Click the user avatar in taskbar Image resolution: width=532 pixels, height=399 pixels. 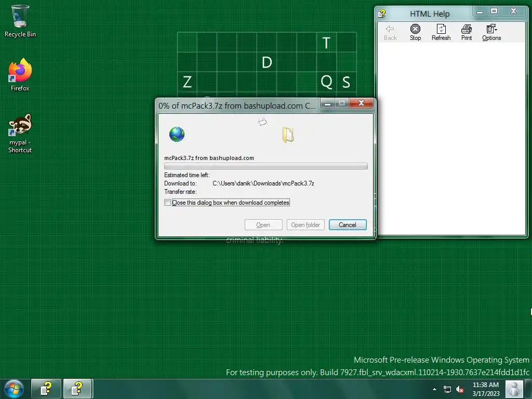514,389
